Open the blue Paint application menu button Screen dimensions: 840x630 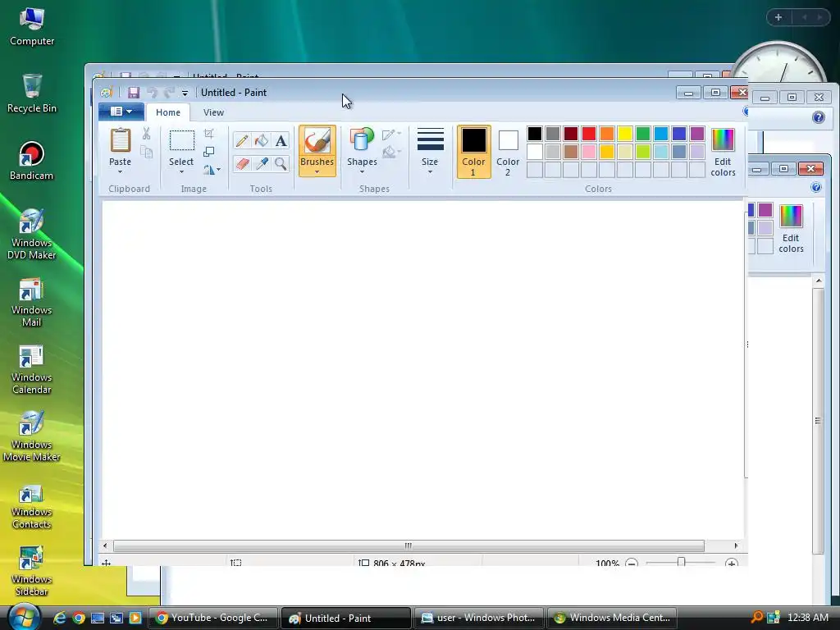121,112
